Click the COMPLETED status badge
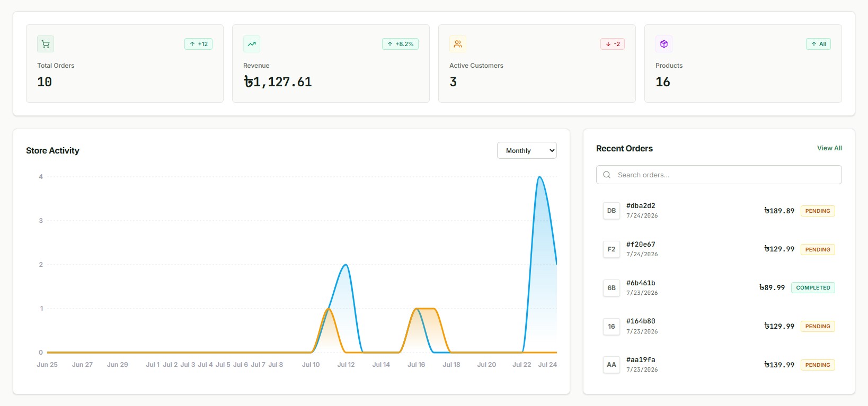This screenshot has height=406, width=868. pos(813,288)
